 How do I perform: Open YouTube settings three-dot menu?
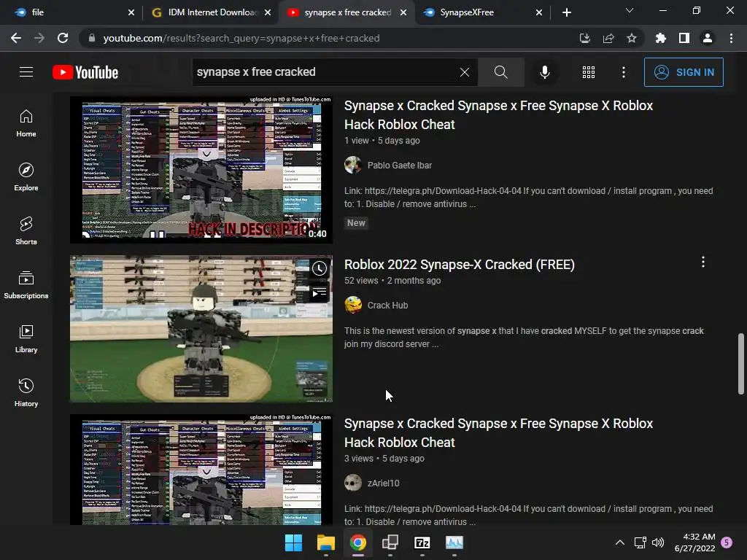point(623,72)
